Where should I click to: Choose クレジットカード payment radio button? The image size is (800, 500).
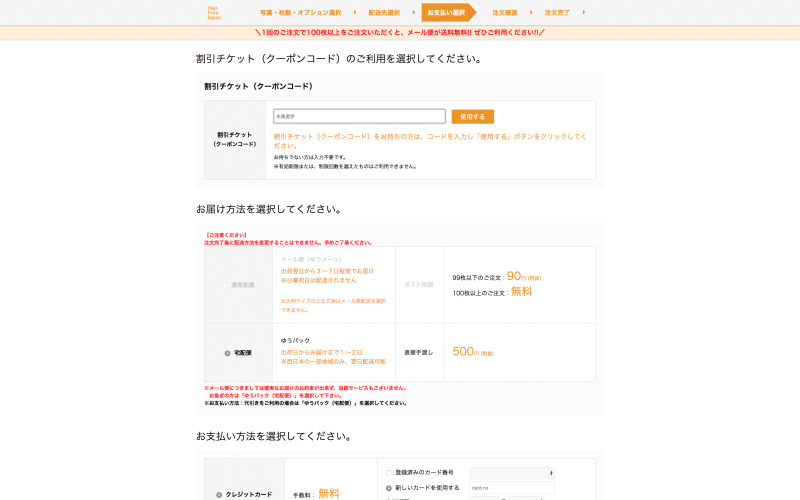219,494
